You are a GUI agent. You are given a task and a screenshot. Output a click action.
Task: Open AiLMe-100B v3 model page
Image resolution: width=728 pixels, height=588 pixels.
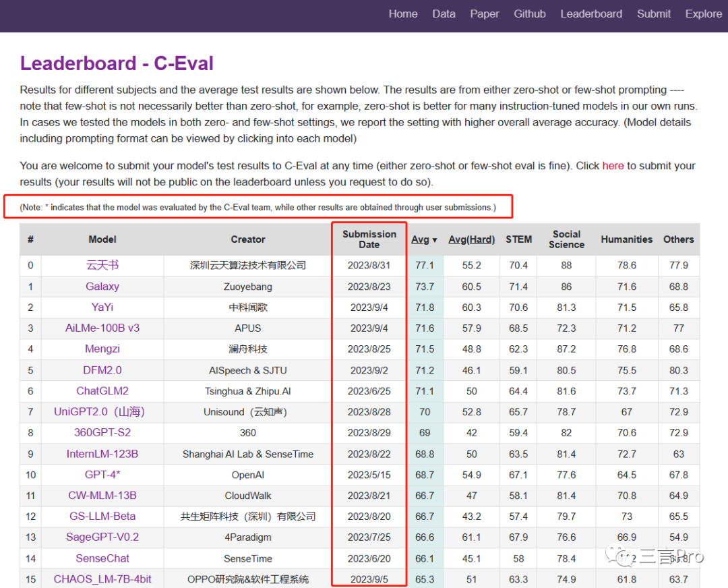102,328
